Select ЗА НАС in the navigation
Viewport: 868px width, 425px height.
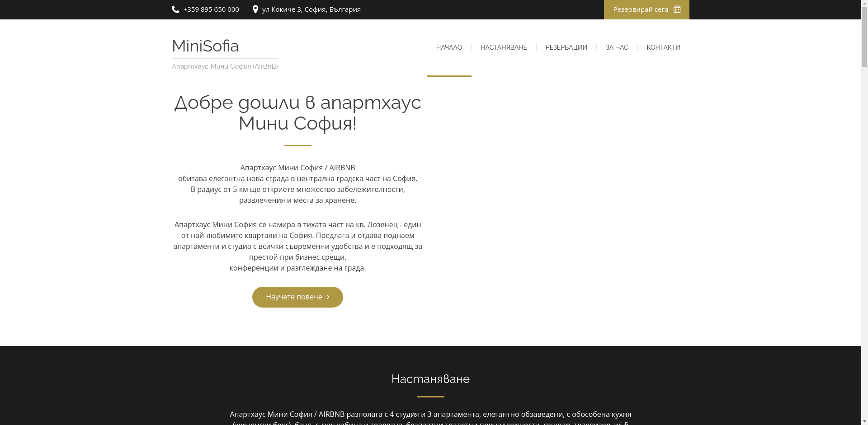[616, 47]
